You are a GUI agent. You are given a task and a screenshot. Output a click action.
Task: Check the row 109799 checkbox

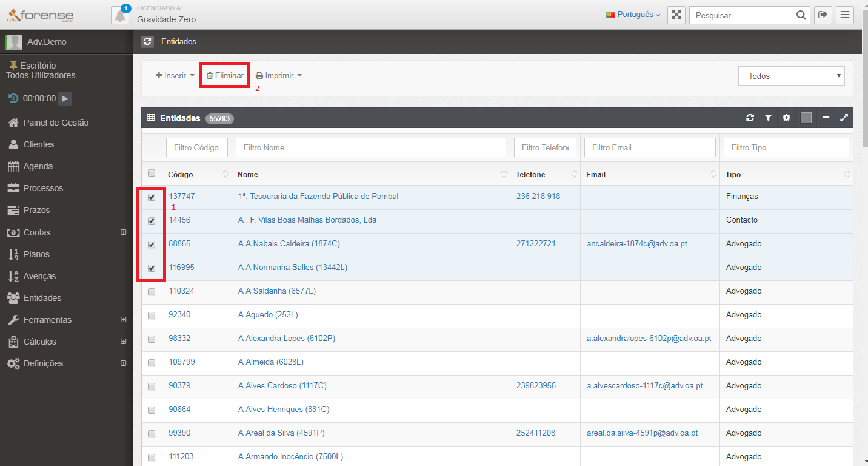click(x=152, y=363)
